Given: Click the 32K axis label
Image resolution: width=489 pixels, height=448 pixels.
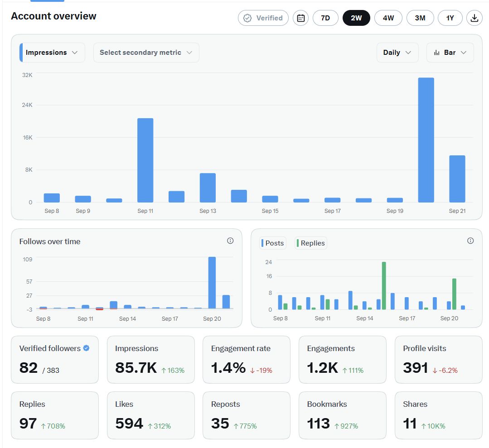Looking at the screenshot, I should (x=27, y=75).
